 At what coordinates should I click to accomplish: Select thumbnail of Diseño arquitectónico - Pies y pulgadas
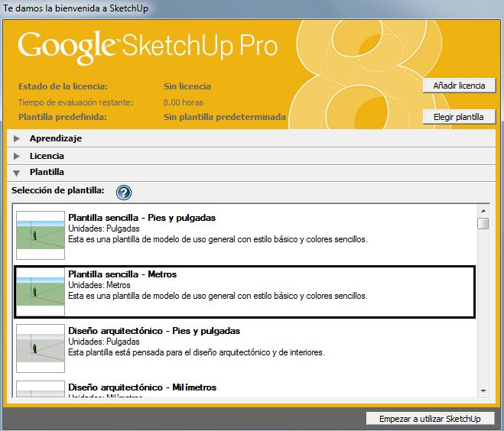pos(41,348)
